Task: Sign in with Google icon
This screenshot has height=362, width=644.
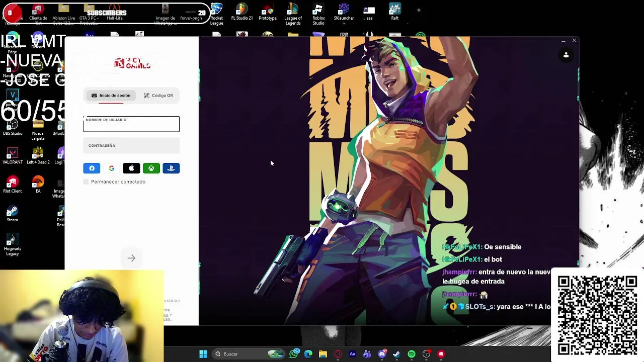Action: pyautogui.click(x=111, y=168)
